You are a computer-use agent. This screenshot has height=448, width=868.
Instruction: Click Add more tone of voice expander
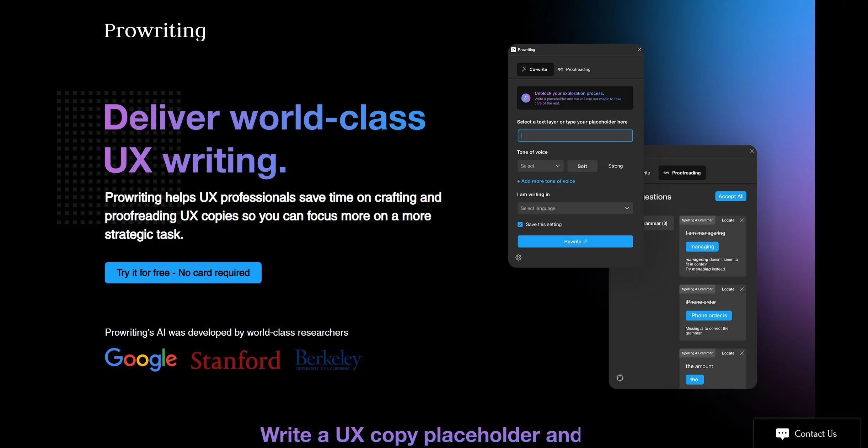coord(545,181)
